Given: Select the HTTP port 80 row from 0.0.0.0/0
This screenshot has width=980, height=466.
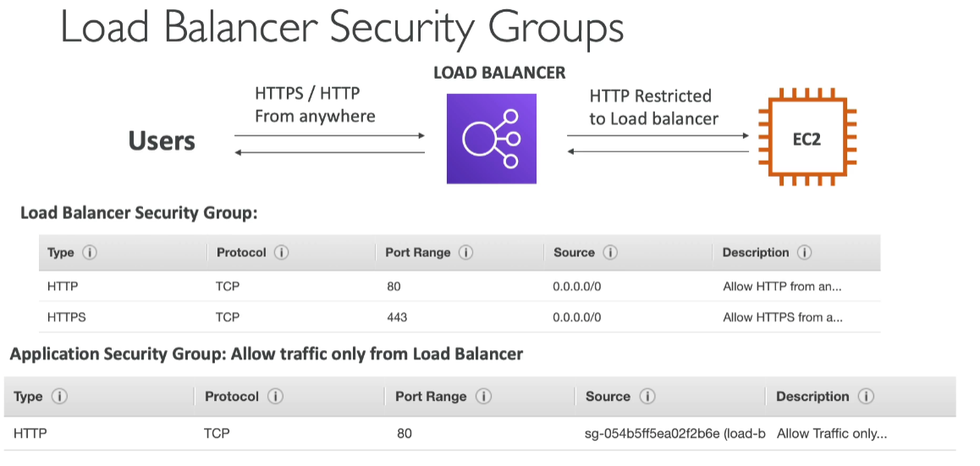Looking at the screenshot, I should 460,287.
